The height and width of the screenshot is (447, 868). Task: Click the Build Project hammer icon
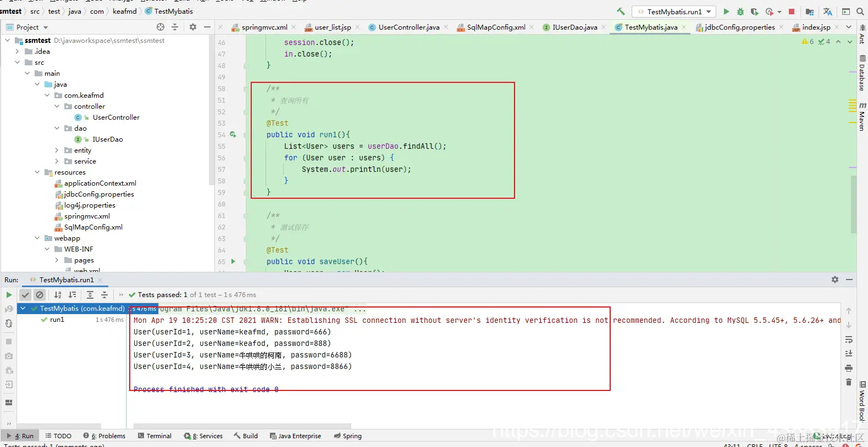tap(621, 12)
